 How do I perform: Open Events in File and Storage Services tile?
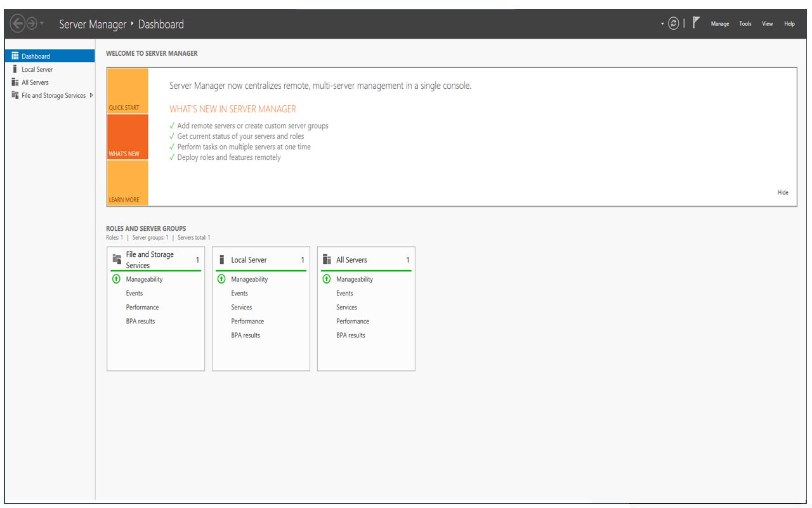134,293
